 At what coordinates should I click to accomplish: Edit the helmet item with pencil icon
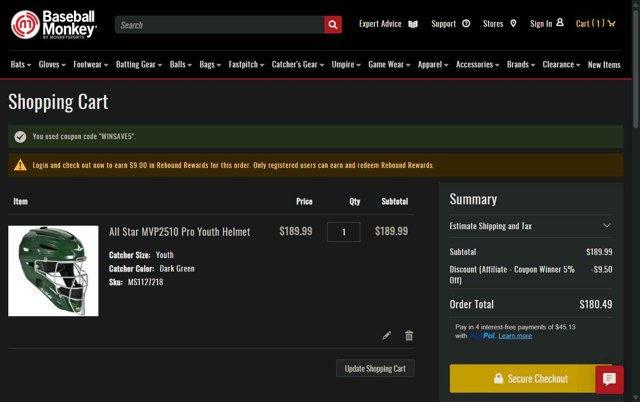[x=387, y=335]
